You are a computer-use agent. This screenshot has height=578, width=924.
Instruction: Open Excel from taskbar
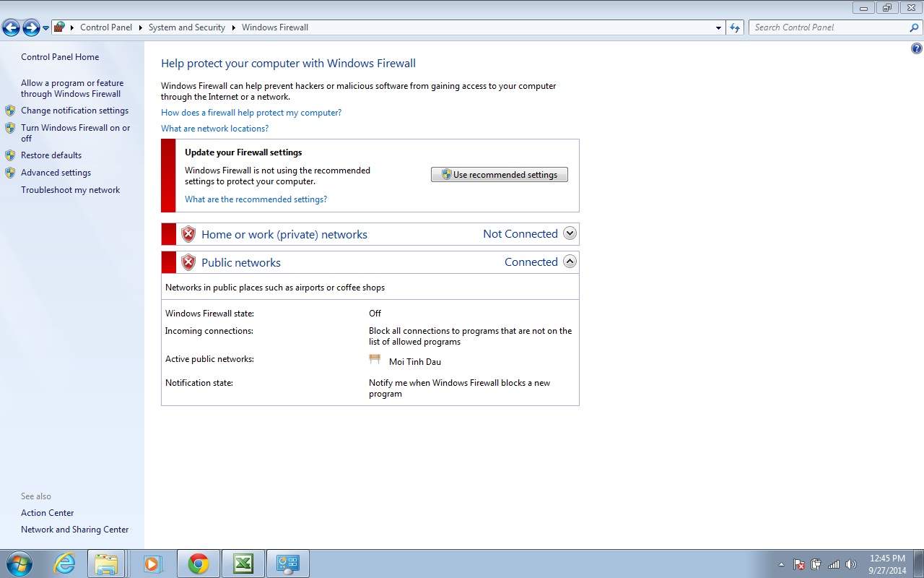[x=243, y=564]
